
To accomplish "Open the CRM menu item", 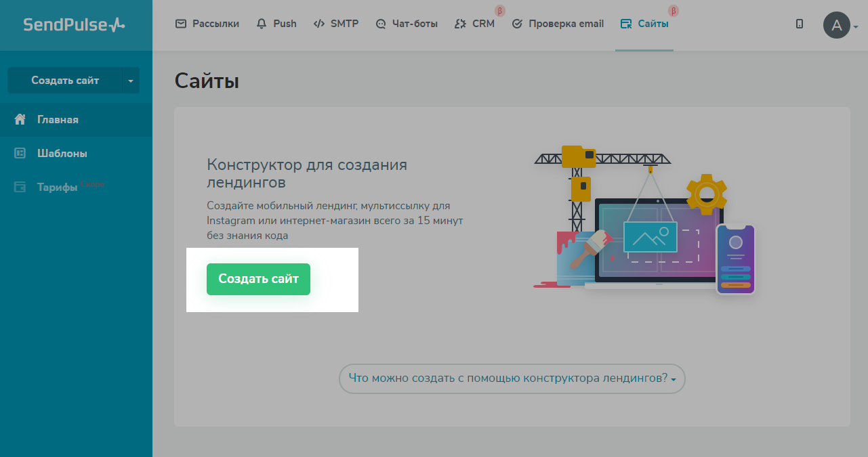I will point(482,24).
